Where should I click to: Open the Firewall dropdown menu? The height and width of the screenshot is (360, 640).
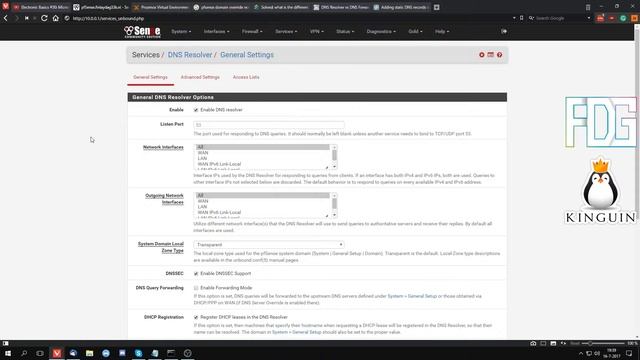(252, 31)
